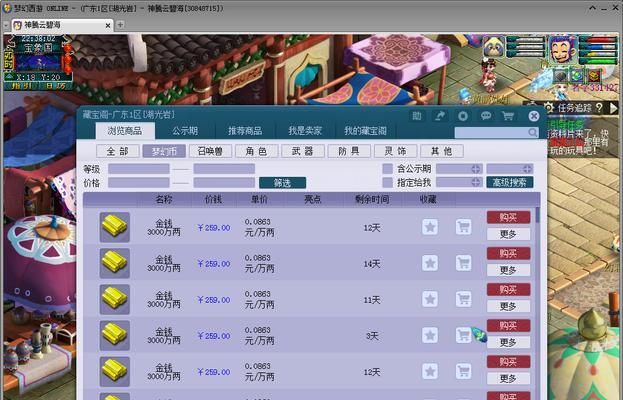This screenshot has height=400, width=623.
Task: Open the 日历 button under the minimap
Action: [x=55, y=86]
